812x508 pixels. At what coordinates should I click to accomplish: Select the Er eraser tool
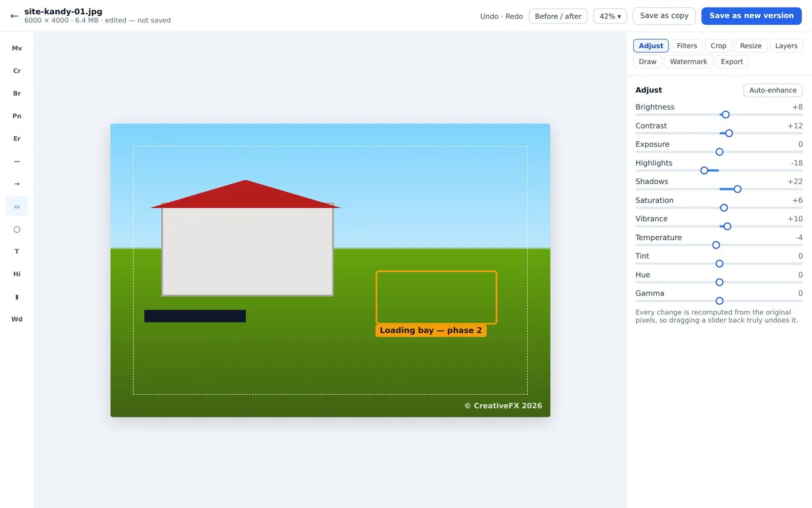pyautogui.click(x=17, y=139)
